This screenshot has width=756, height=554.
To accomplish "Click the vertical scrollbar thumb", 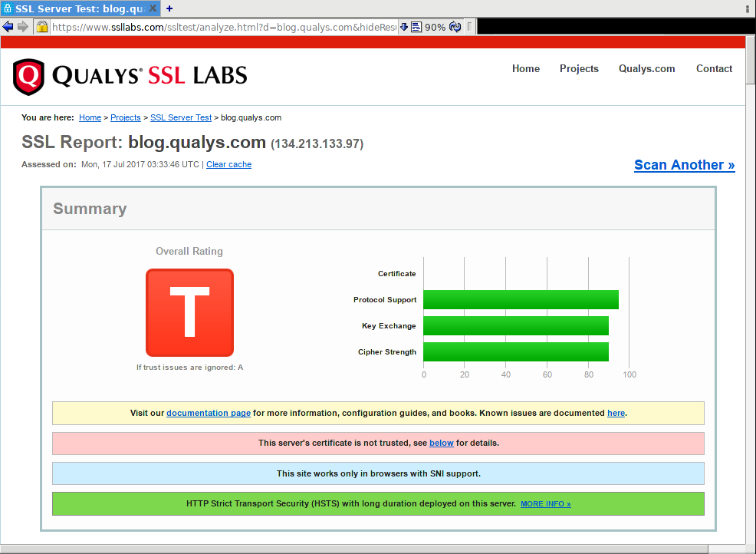I will point(751,61).
